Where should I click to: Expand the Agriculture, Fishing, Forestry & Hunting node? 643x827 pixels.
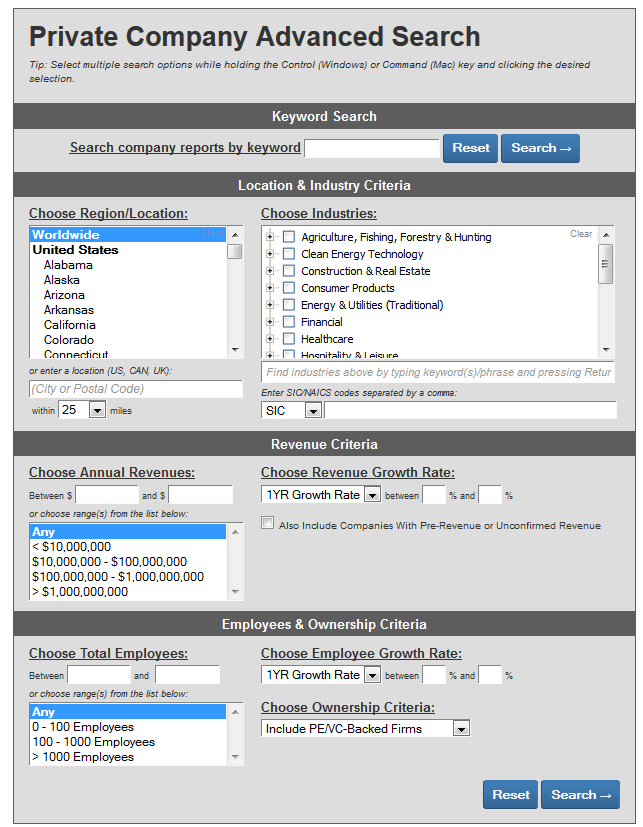tap(270, 237)
